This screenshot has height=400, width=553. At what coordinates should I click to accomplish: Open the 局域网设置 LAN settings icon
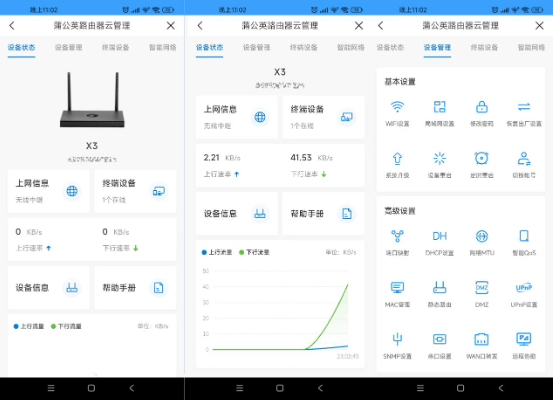[x=439, y=107]
